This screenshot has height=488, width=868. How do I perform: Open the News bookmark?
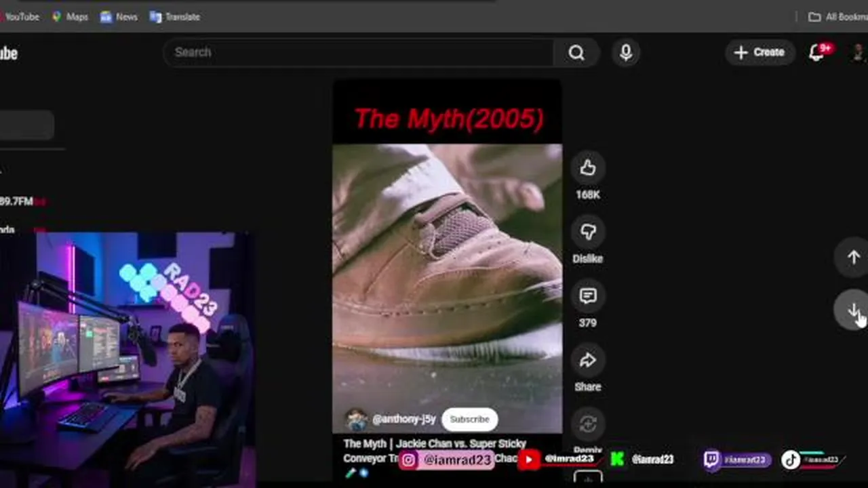[119, 17]
